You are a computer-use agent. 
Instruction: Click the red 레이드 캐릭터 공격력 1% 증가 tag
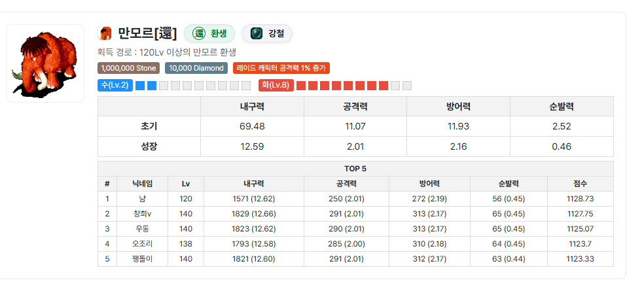pos(281,68)
